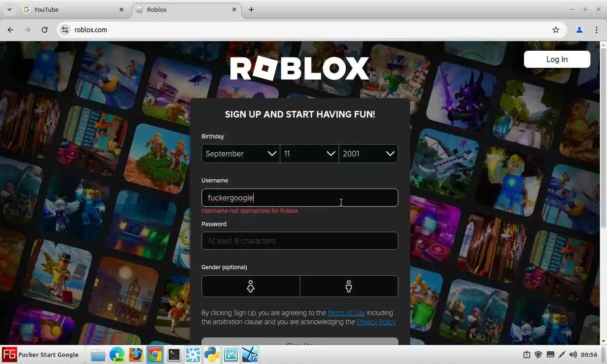This screenshot has width=607, height=364.
Task: Click into the Password field
Action: click(300, 241)
